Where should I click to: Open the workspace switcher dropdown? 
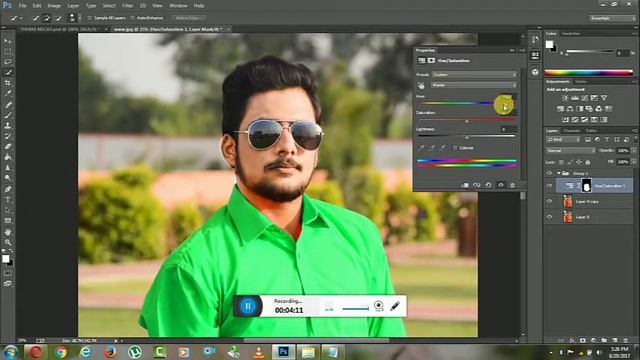[613, 18]
